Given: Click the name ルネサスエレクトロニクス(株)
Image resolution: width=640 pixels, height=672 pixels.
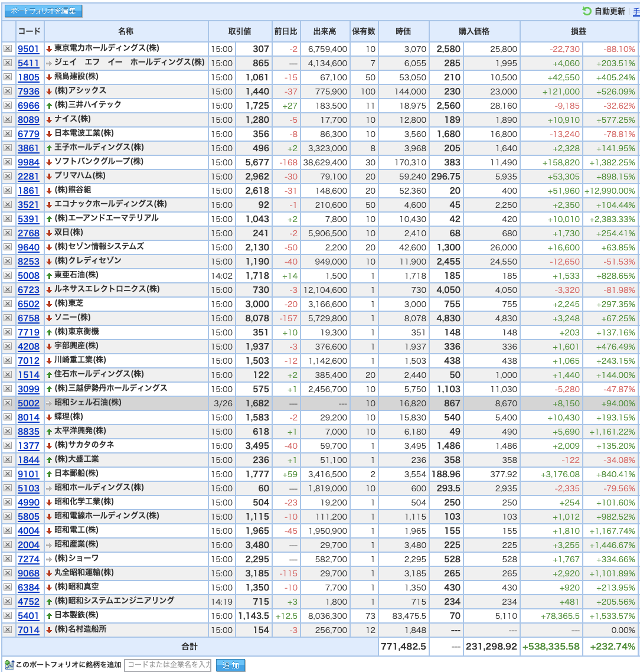Looking at the screenshot, I should 107,289.
